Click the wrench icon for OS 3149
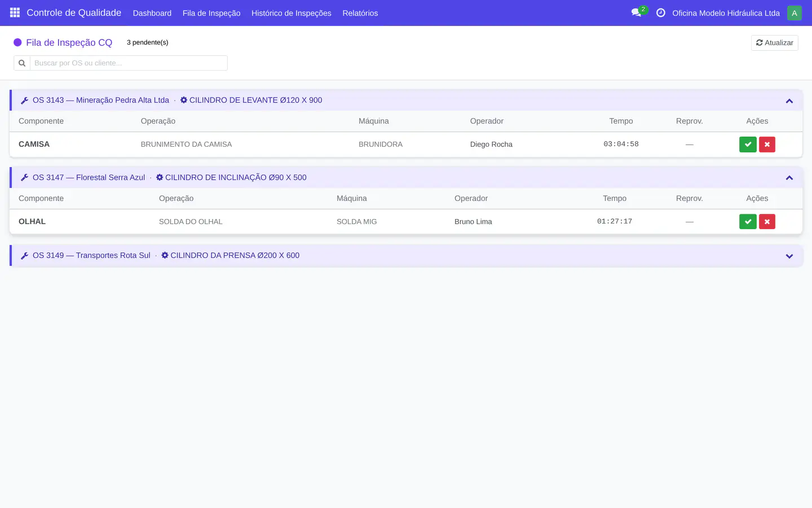This screenshot has width=812, height=508. [24, 256]
